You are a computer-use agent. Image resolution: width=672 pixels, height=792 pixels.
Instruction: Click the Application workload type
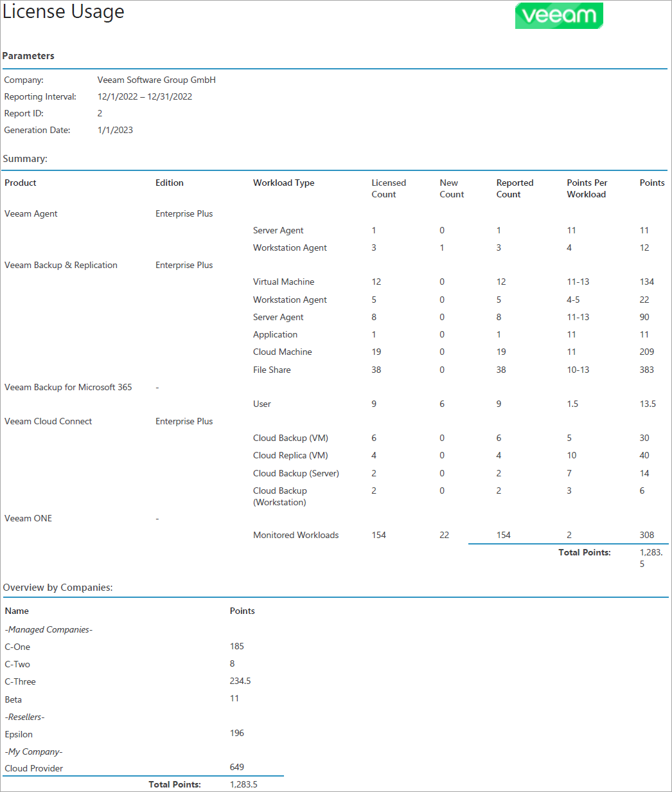(276, 334)
